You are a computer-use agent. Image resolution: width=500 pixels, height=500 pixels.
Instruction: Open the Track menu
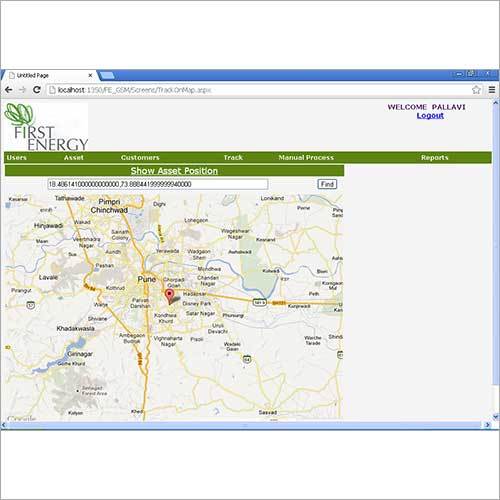click(x=233, y=157)
